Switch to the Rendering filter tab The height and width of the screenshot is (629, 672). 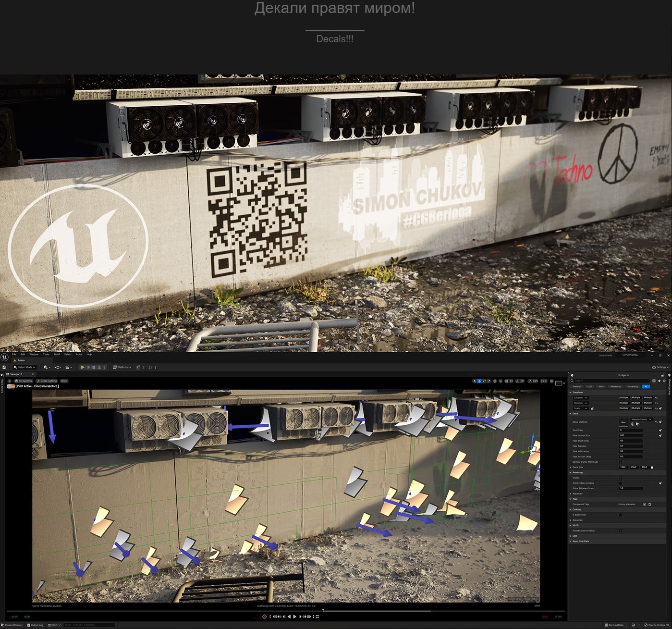(615, 386)
